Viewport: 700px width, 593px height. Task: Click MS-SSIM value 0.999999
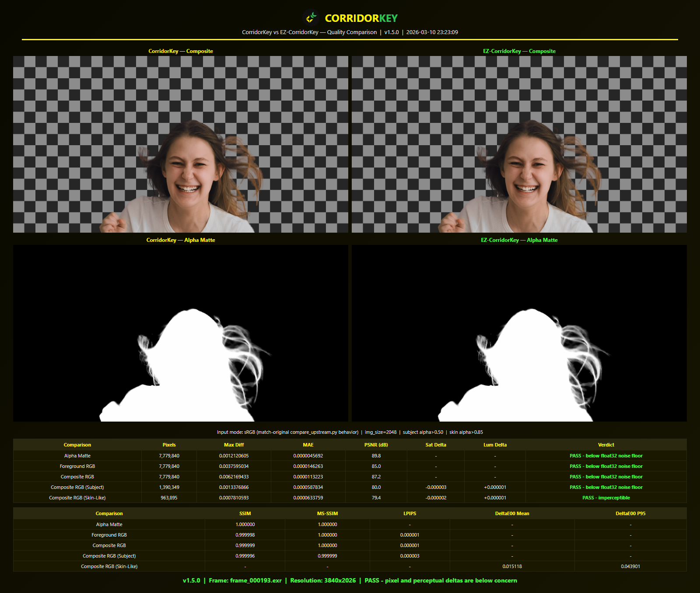click(327, 556)
